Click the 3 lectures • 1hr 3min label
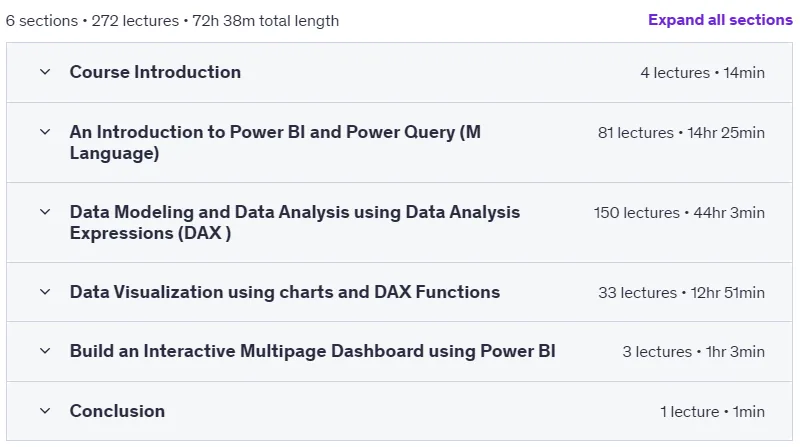Viewport: 800px width, 447px height. tap(693, 352)
